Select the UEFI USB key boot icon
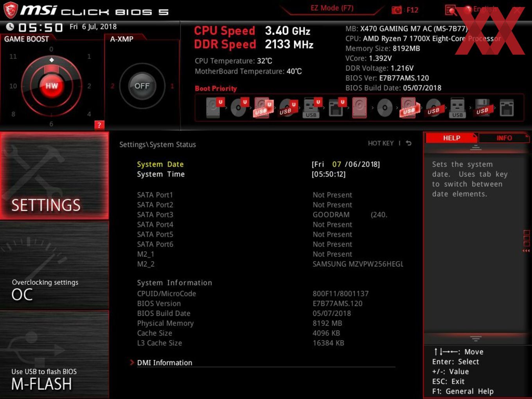This screenshot has height=399, width=532. (311, 108)
